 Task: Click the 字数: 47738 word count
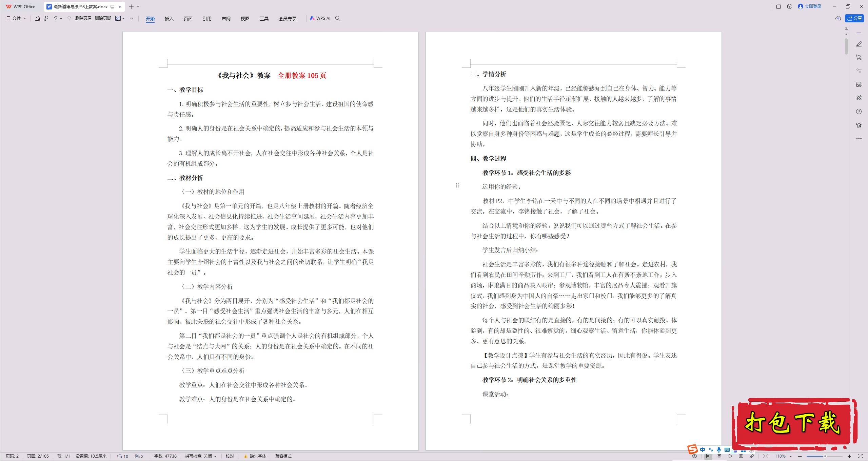[x=165, y=456]
